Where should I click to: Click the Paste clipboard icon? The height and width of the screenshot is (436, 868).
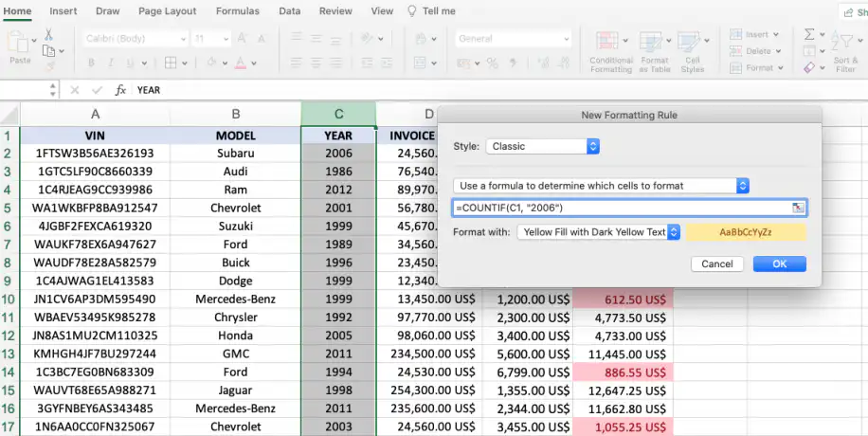point(18,42)
